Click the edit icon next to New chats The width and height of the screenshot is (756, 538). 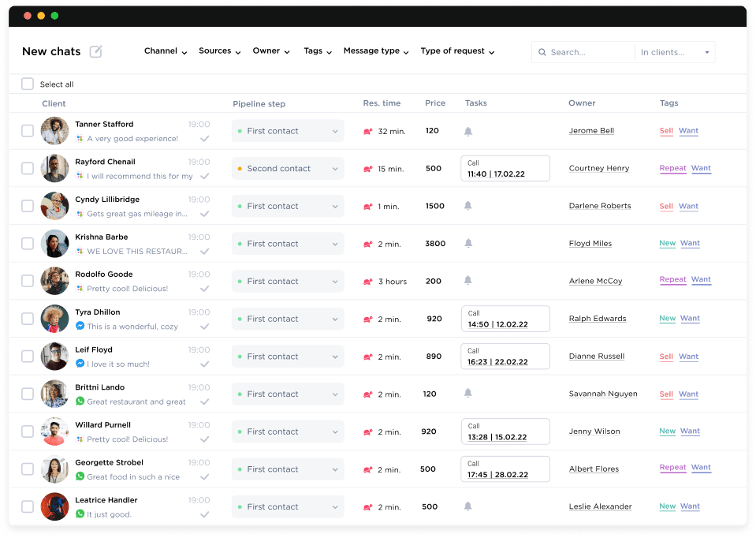pyautogui.click(x=95, y=50)
